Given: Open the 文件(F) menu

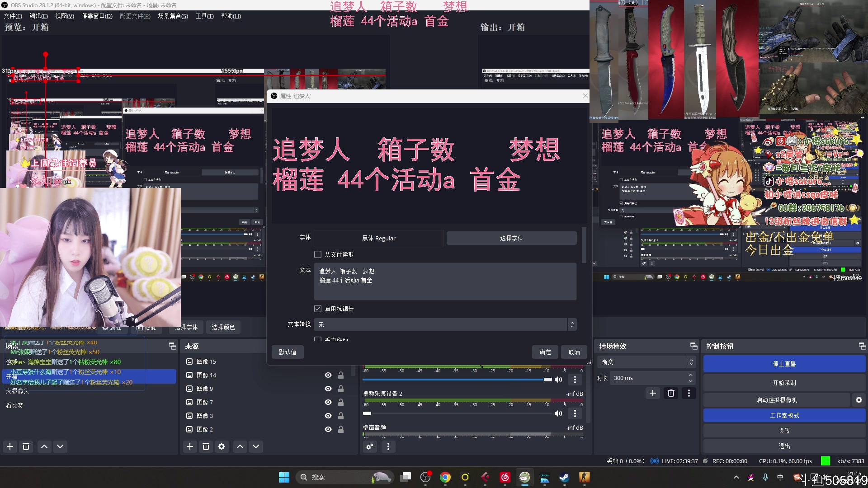Looking at the screenshot, I should pyautogui.click(x=13, y=16).
